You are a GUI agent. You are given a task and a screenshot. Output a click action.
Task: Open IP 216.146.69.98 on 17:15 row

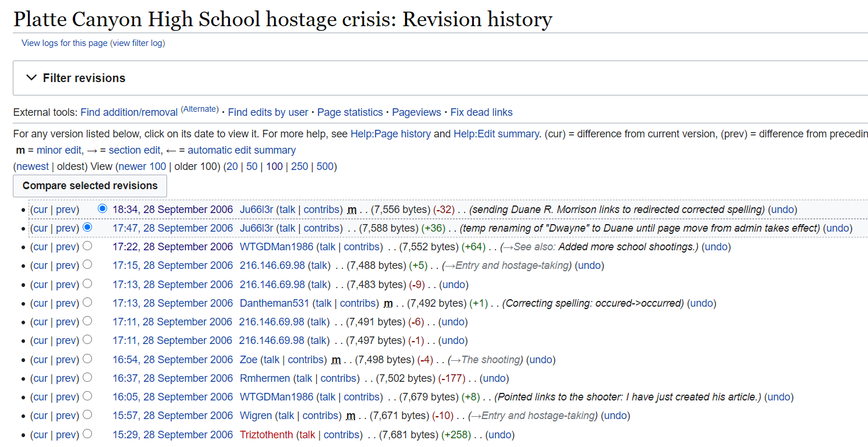pos(272,265)
